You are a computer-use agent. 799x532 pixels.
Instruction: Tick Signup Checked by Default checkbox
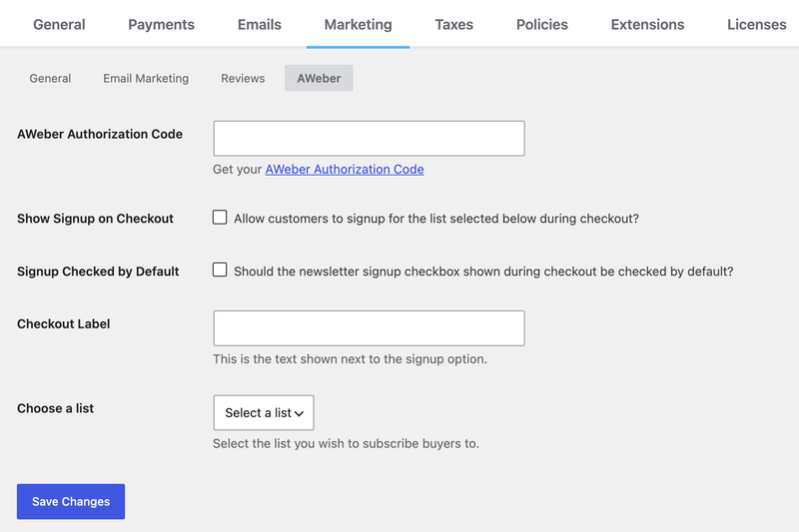(x=220, y=269)
